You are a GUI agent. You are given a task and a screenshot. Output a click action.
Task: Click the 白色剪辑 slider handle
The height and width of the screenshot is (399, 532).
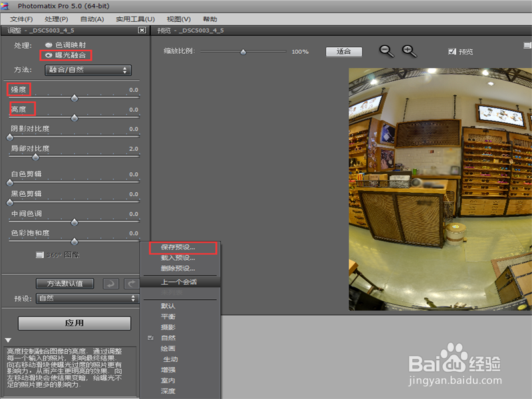[x=10, y=182]
